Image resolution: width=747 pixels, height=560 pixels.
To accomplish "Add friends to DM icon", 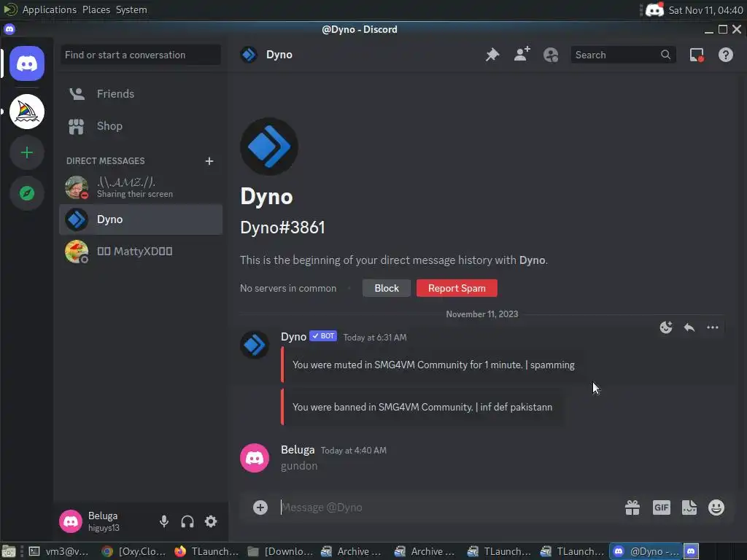I will (522, 55).
